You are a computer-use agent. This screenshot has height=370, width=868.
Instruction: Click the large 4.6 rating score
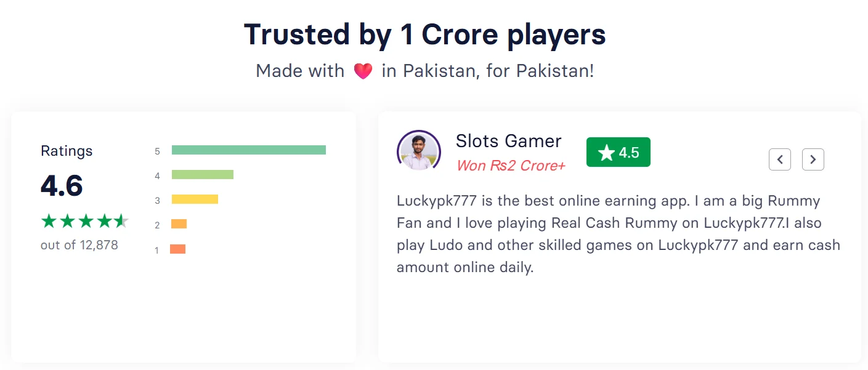[62, 185]
